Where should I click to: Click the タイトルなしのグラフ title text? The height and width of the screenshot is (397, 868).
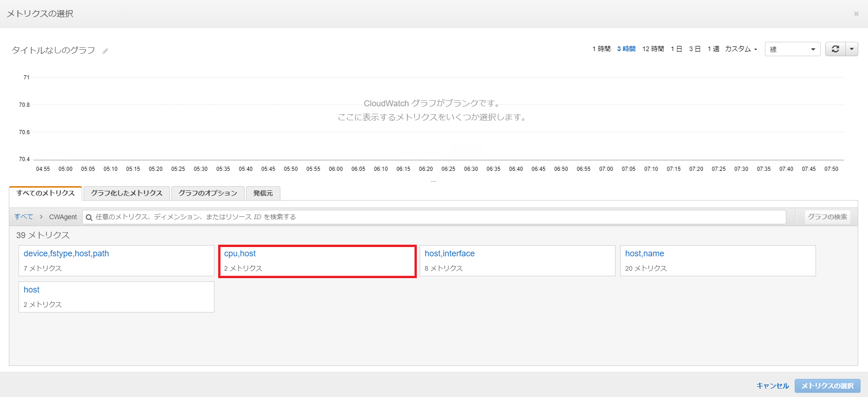coord(53,50)
